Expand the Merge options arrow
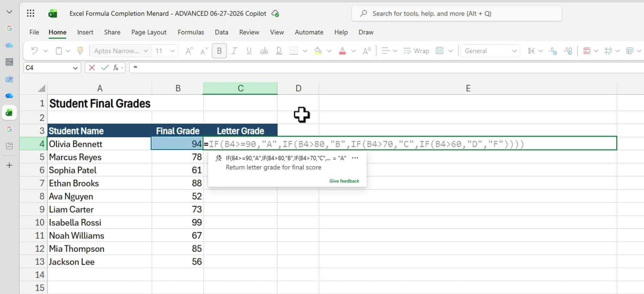 click(450, 51)
